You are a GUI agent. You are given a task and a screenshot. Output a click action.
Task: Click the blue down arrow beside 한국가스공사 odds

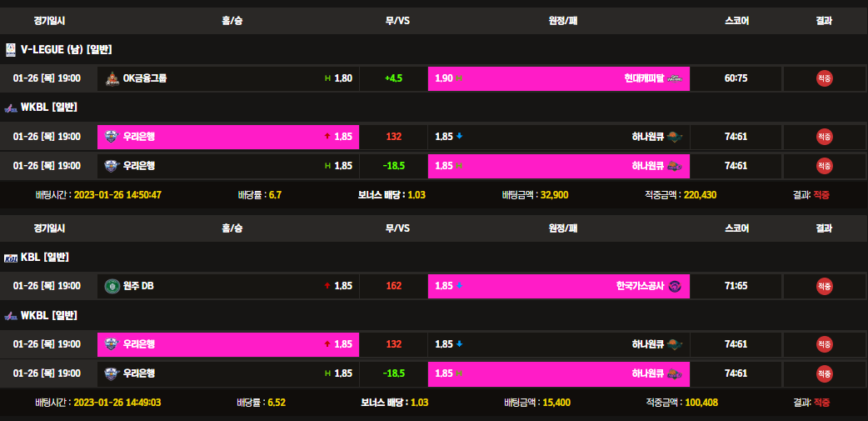[459, 286]
